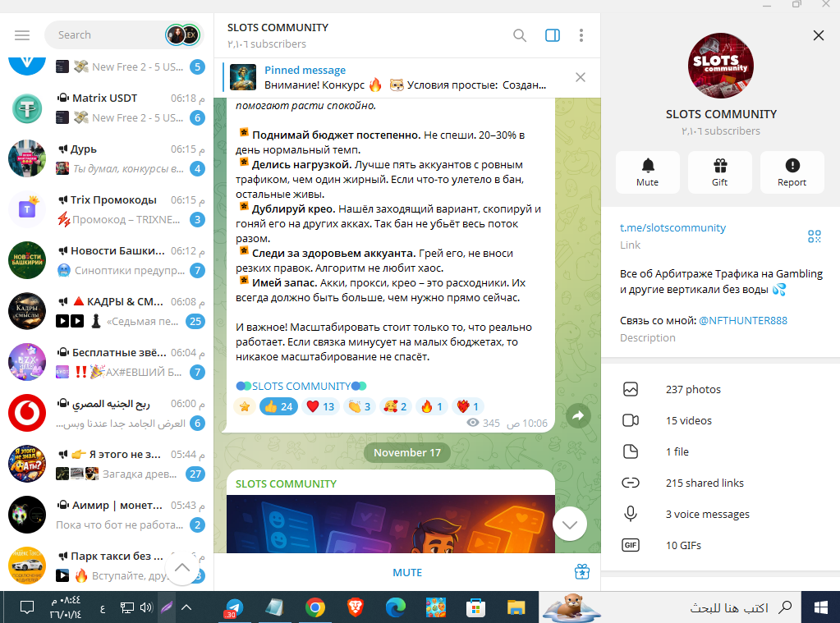840x623 pixels.
Task: Open the t.me/slotscommunity link
Action: 672,227
